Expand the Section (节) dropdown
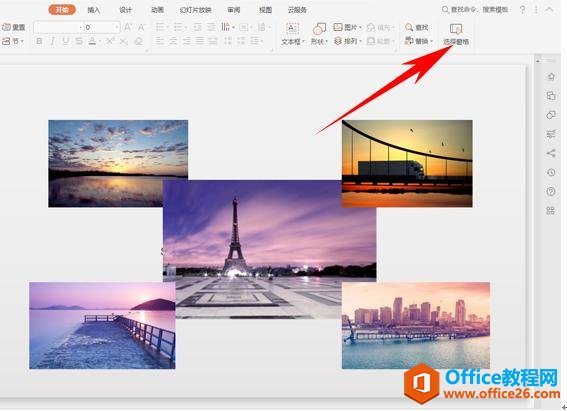 (22, 41)
